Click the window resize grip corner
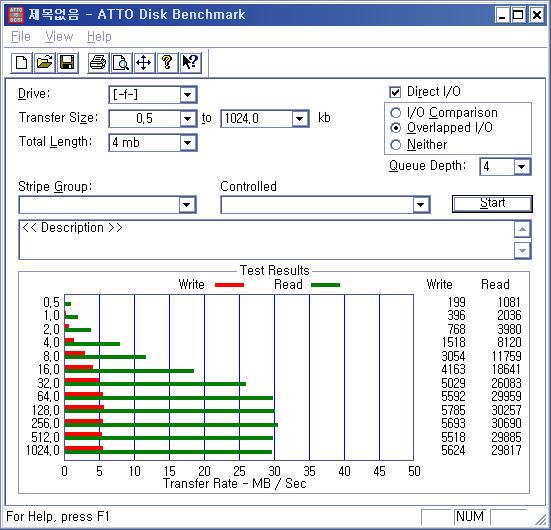The height and width of the screenshot is (530, 551). pyautogui.click(x=541, y=520)
